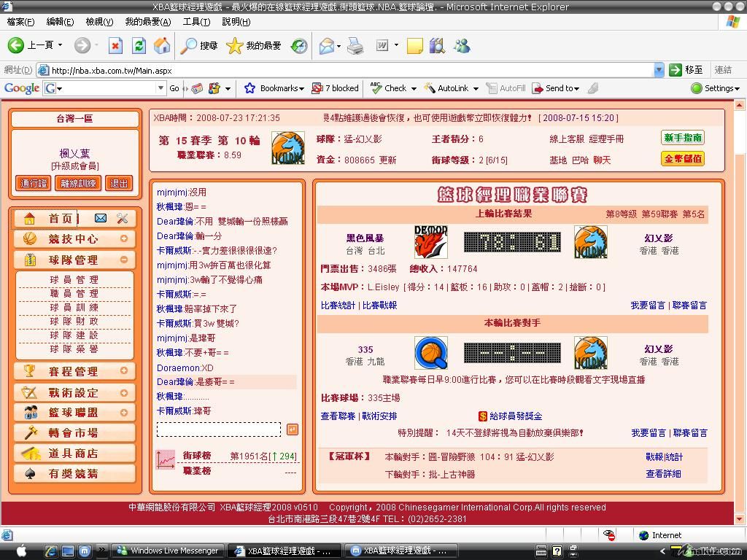Click the chat send arrow button

292,429
